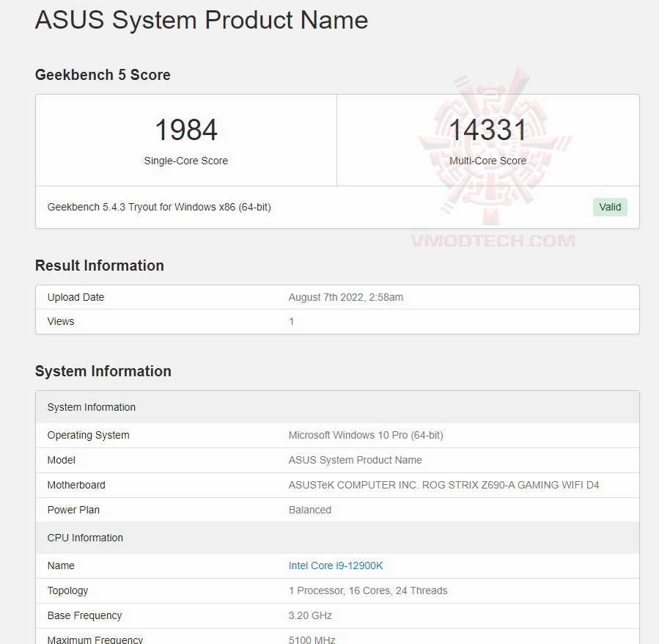Click the Valid badge

point(610,207)
